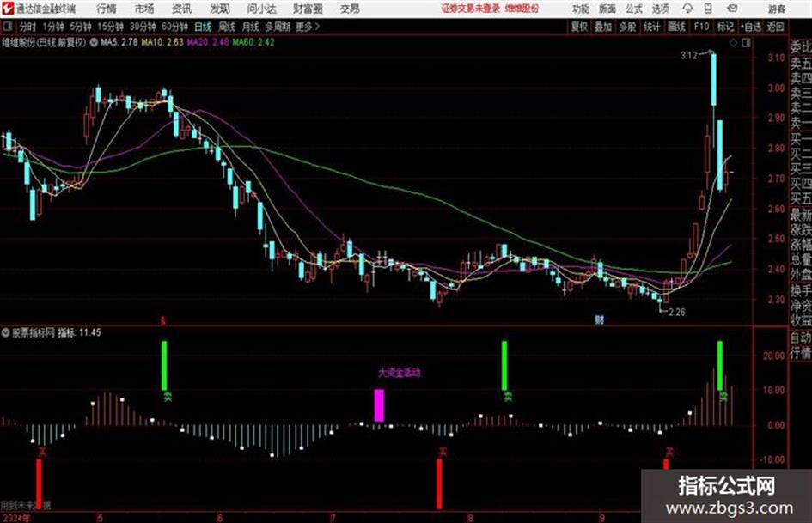Screen dimensions: 812x523
Task: Open the 公式 menu
Action: (634, 9)
